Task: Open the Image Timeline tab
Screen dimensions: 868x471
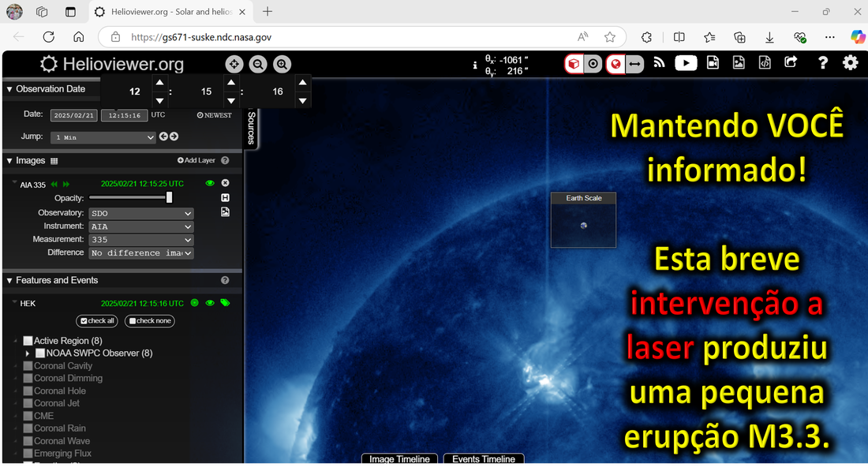Action: [400, 459]
